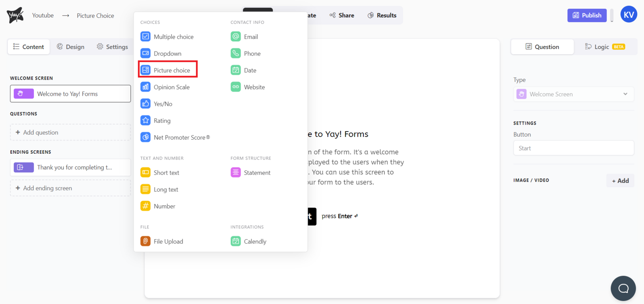The image size is (644, 304).
Task: Click the Publish button
Action: pyautogui.click(x=586, y=15)
